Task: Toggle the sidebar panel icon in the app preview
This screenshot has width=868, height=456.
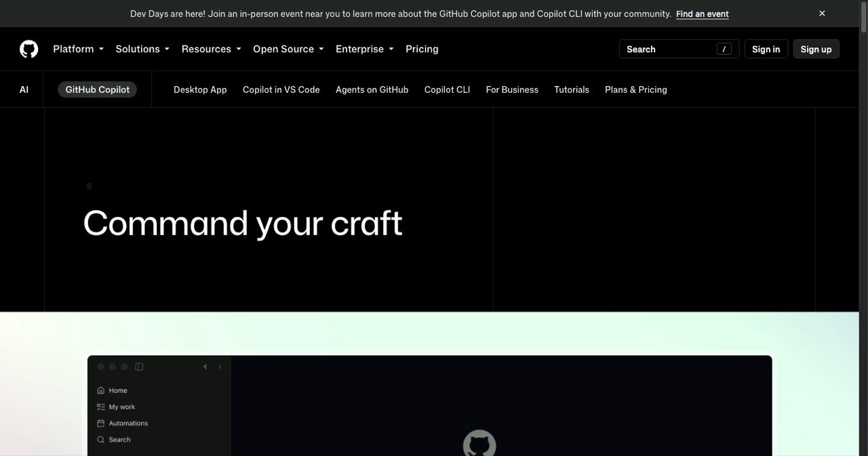Action: [x=139, y=367]
